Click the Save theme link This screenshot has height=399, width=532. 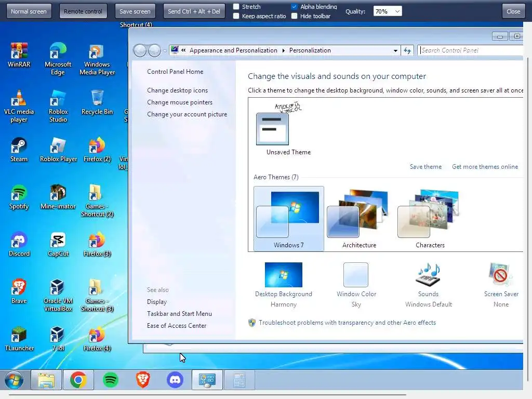pyautogui.click(x=426, y=167)
